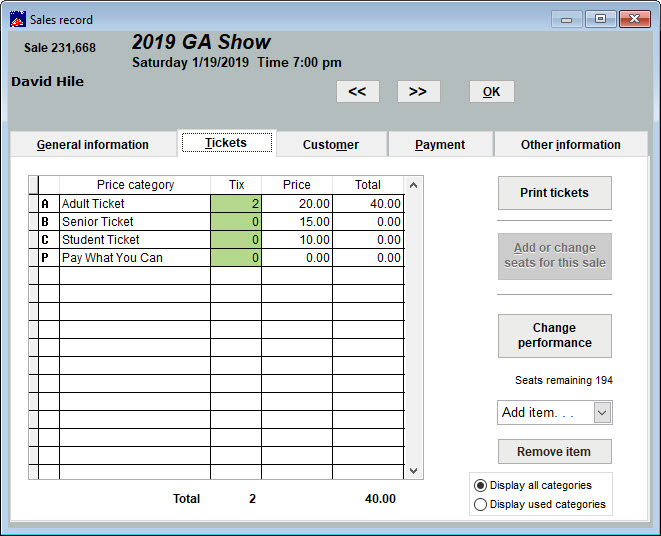Edit Adult Ticket quantity cell

(236, 204)
